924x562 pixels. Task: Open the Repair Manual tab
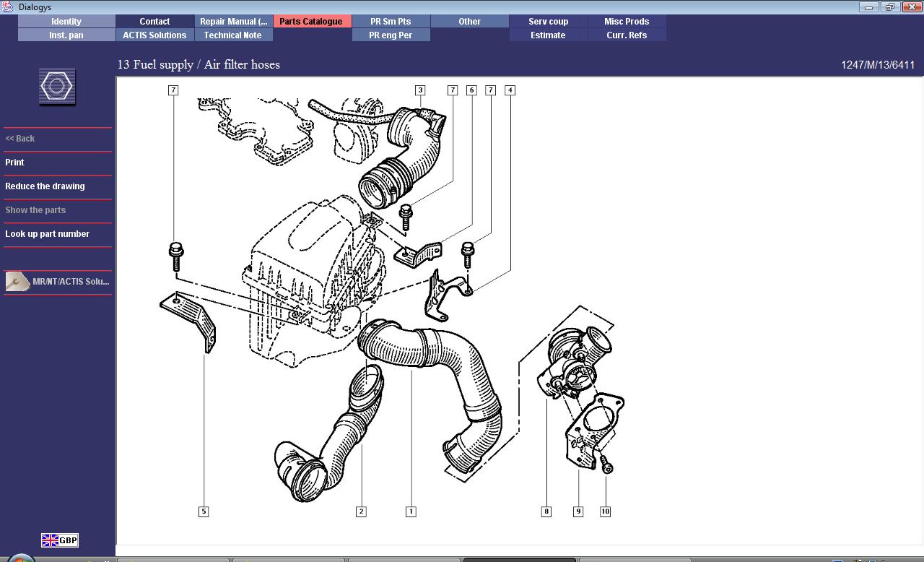(x=233, y=21)
